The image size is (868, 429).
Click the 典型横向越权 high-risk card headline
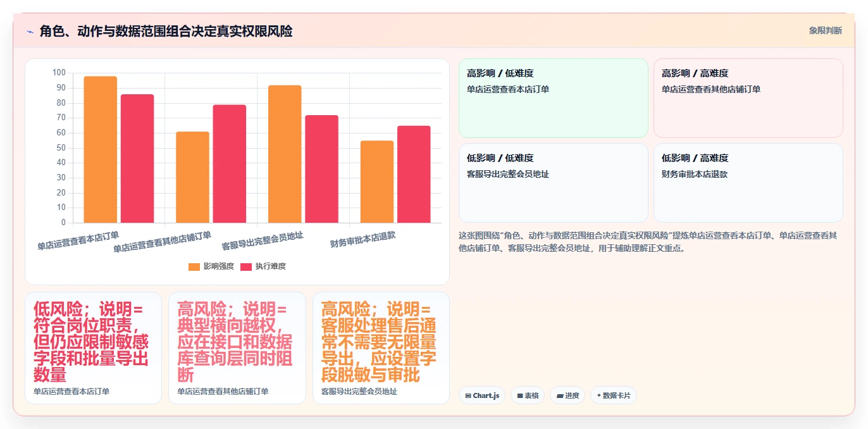coord(235,342)
